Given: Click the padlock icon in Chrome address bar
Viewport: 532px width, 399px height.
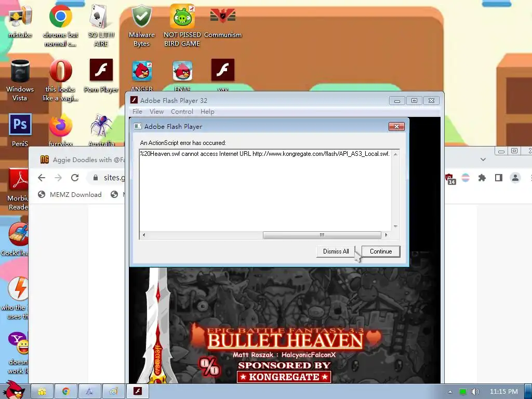Looking at the screenshot, I should tap(96, 178).
